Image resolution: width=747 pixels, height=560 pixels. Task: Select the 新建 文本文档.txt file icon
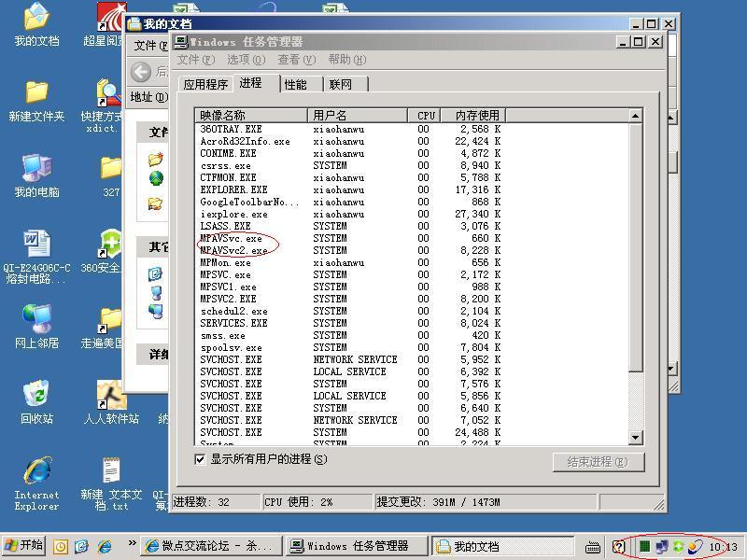(111, 483)
